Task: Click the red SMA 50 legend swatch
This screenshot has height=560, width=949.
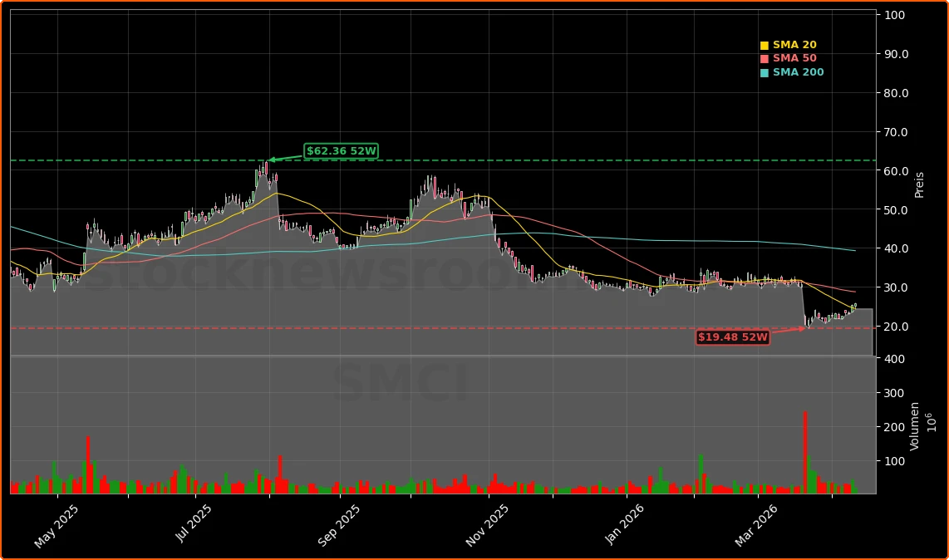Action: [x=765, y=59]
